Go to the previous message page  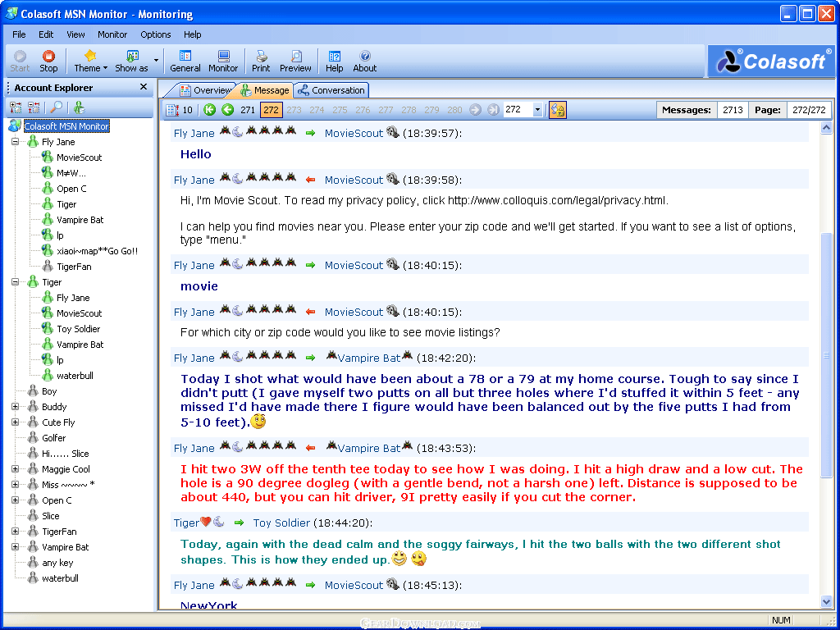pos(228,110)
